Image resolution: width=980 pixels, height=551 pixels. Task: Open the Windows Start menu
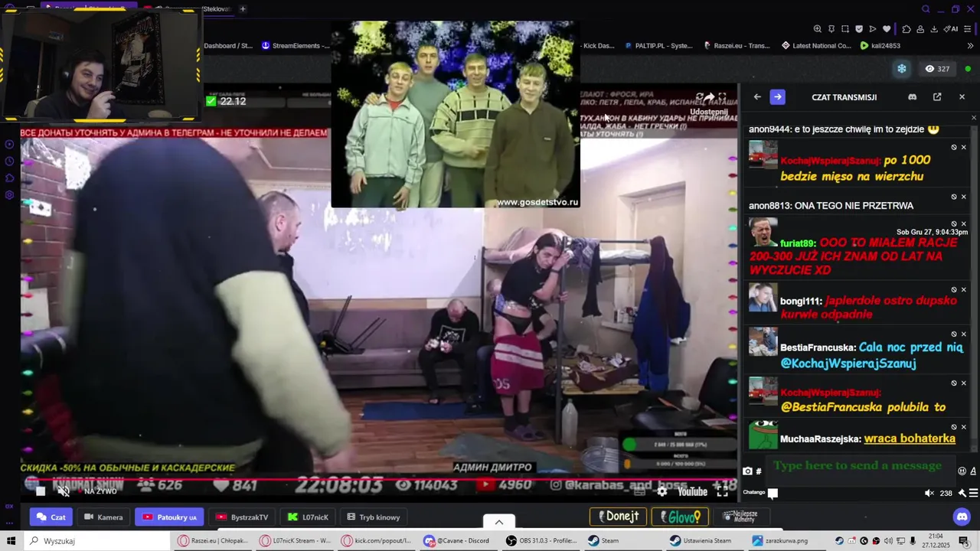coord(11,541)
